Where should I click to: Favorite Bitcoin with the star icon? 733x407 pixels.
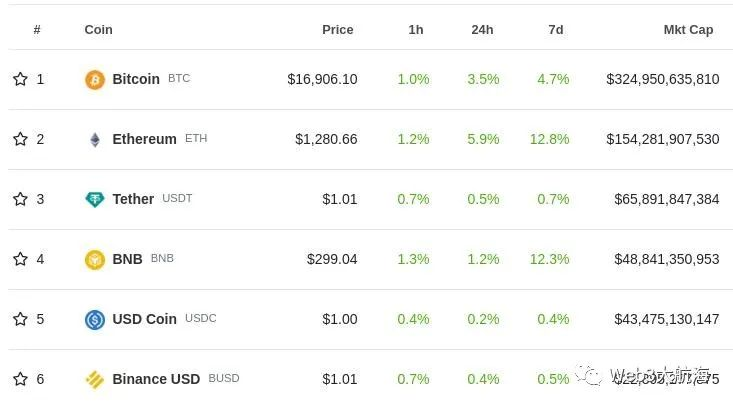click(20, 79)
